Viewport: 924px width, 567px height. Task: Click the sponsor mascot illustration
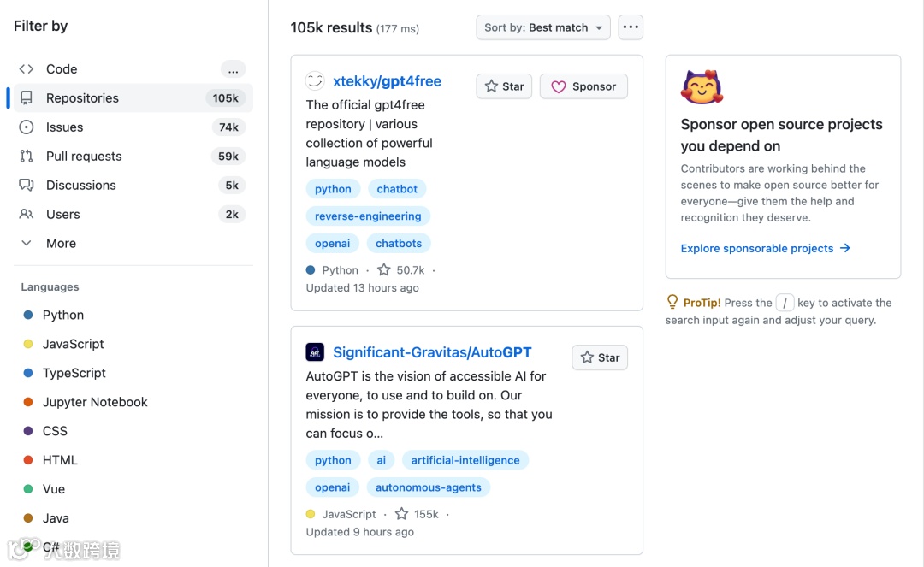(x=702, y=88)
